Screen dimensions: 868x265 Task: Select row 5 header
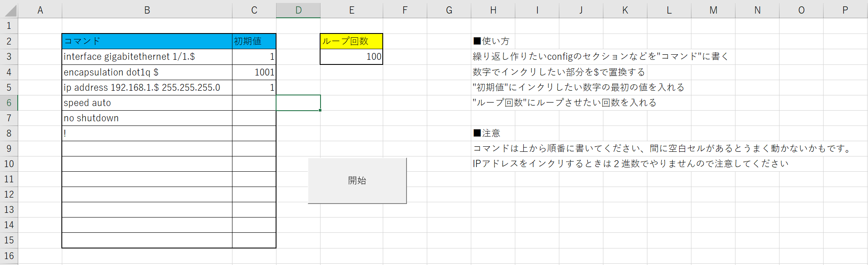[x=9, y=87]
